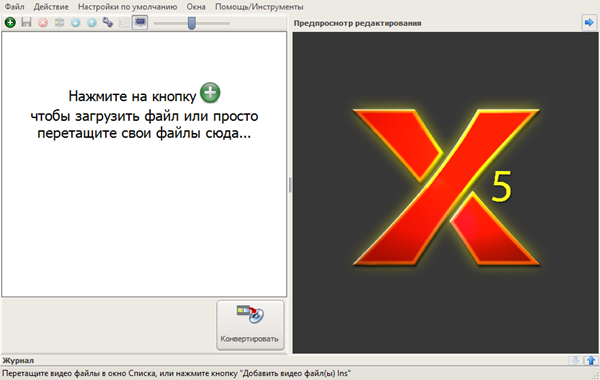Open settings with the wrench icon
Image resolution: width=600 pixels, height=380 pixels.
[108, 23]
